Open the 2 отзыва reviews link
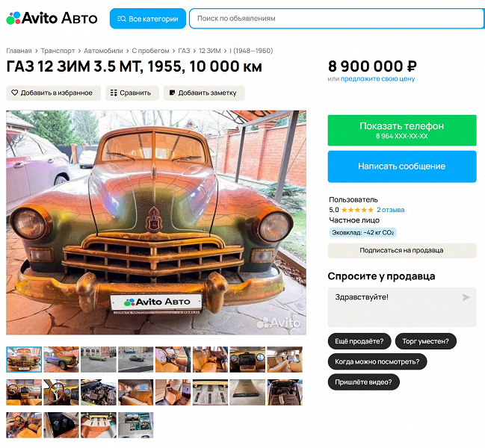The height and width of the screenshot is (448, 485). 390,210
